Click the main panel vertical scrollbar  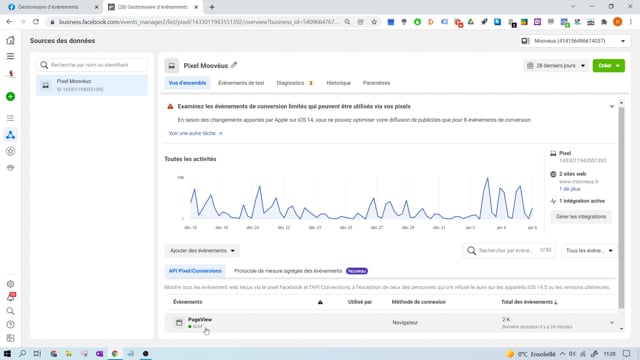click(x=621, y=208)
